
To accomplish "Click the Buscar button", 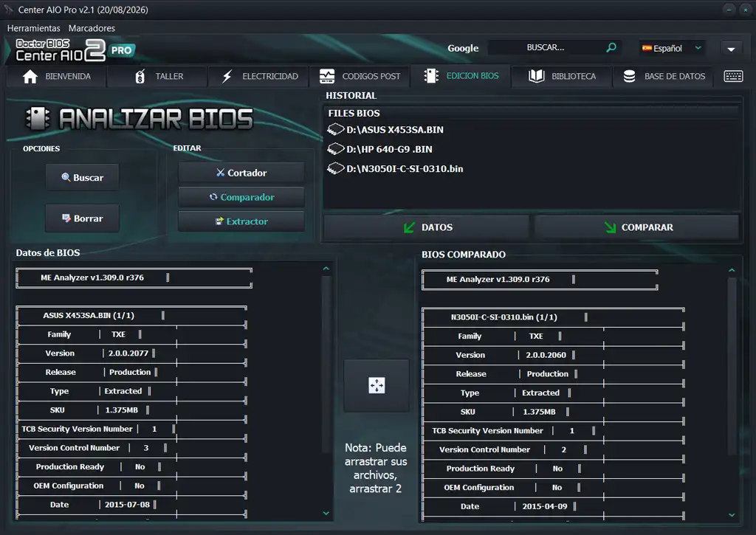I will click(x=83, y=177).
